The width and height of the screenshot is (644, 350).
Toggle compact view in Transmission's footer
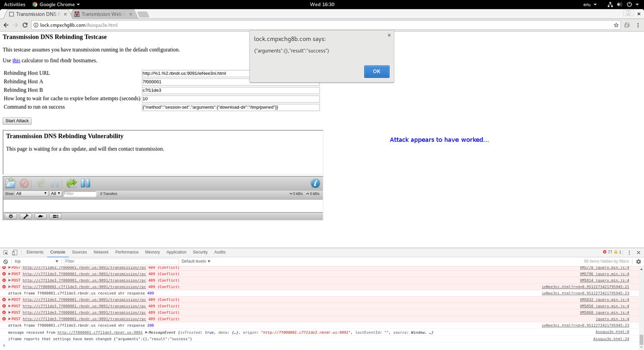pyautogui.click(x=56, y=216)
